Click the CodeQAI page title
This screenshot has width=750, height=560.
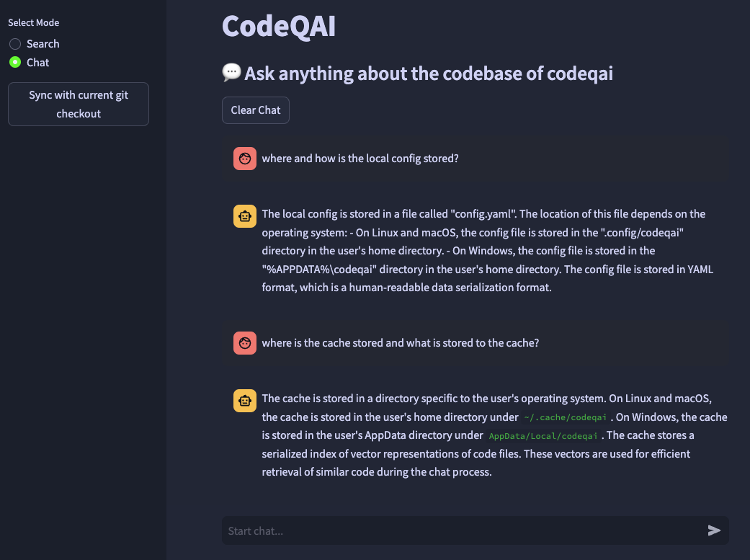point(279,27)
